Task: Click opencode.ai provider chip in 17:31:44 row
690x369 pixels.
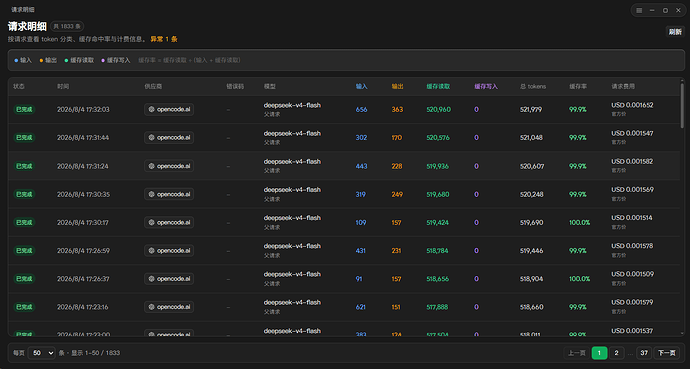Action: (169, 138)
